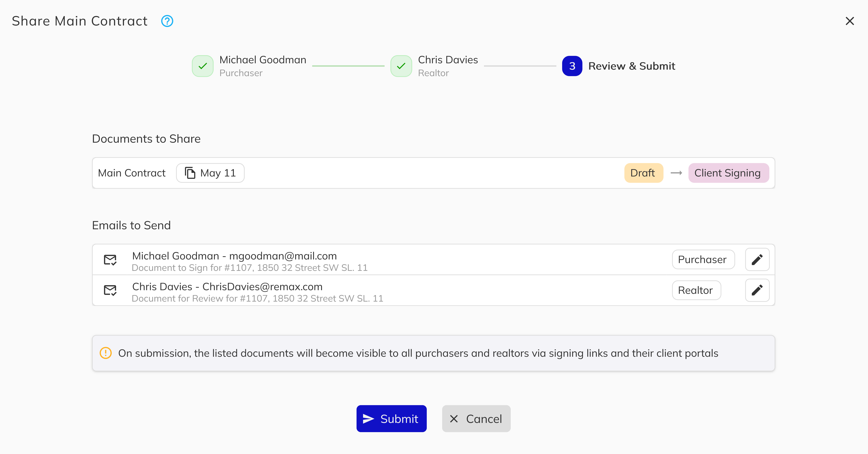Click the arrow between Draft and Client Signing
Screen dimensions: 868x454
676,173
